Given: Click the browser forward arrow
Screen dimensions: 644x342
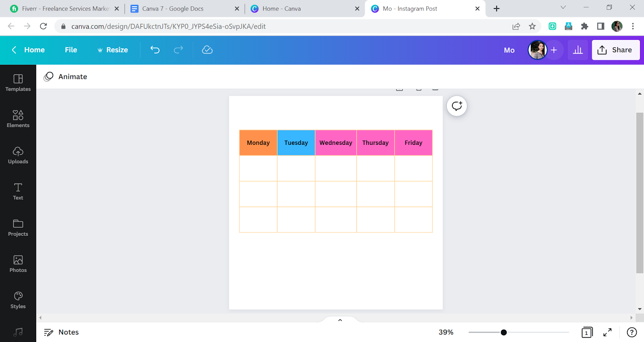Looking at the screenshot, I should pos(27,26).
